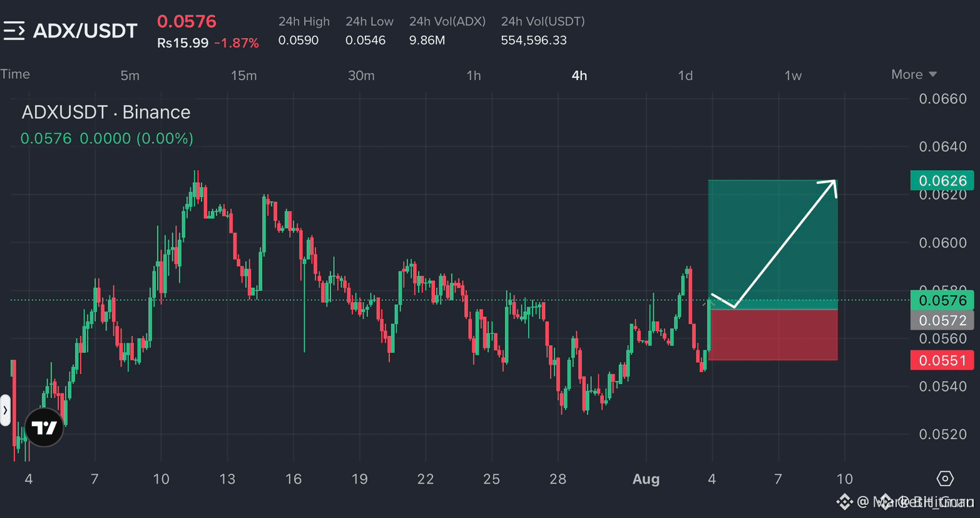Image resolution: width=980 pixels, height=518 pixels.
Task: Open the More timeframes dropdown
Action: tap(914, 74)
